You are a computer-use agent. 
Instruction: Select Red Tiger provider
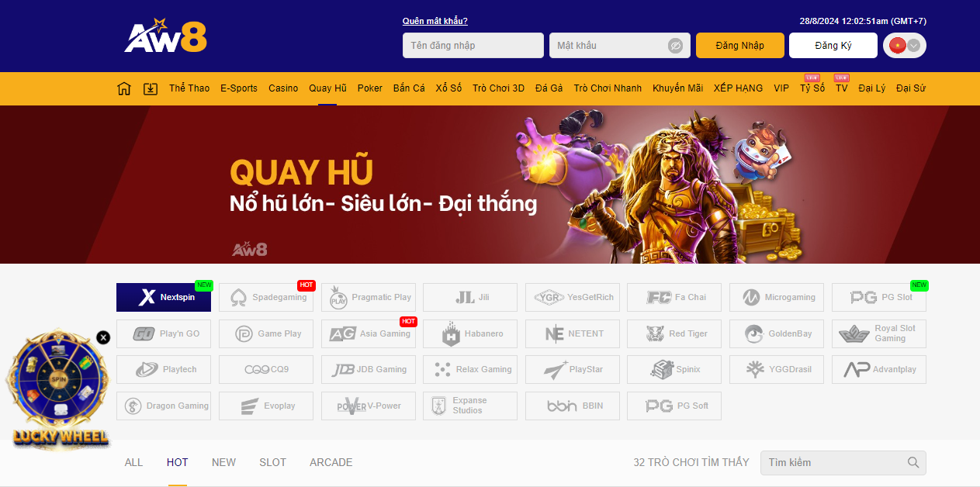tap(674, 333)
